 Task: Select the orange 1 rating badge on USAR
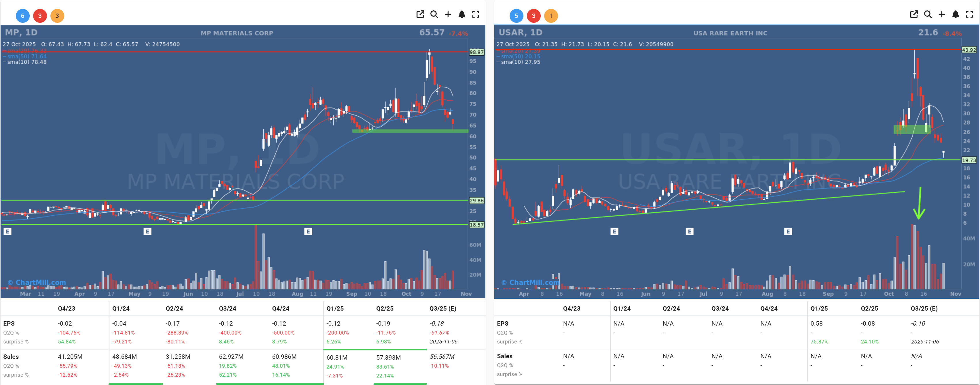pyautogui.click(x=552, y=16)
